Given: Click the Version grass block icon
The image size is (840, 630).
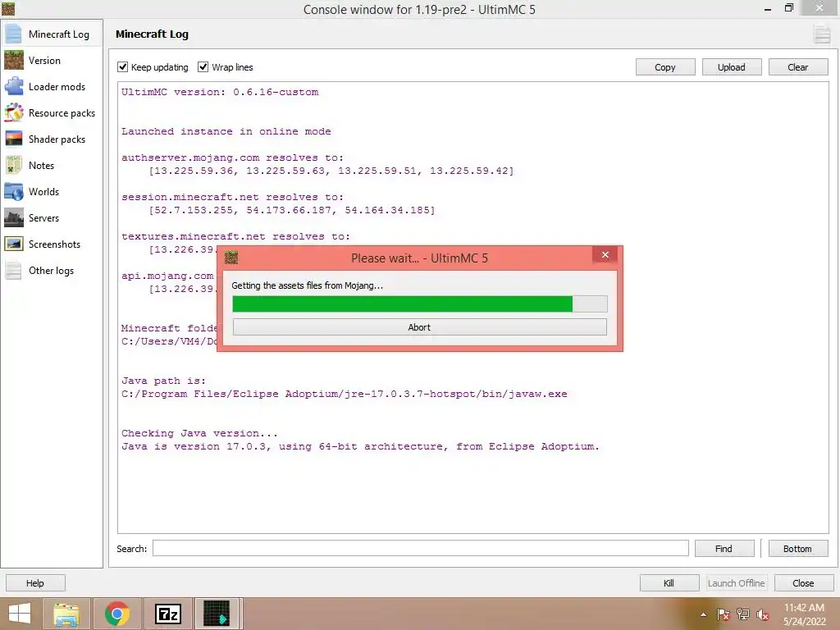Looking at the screenshot, I should [13, 60].
